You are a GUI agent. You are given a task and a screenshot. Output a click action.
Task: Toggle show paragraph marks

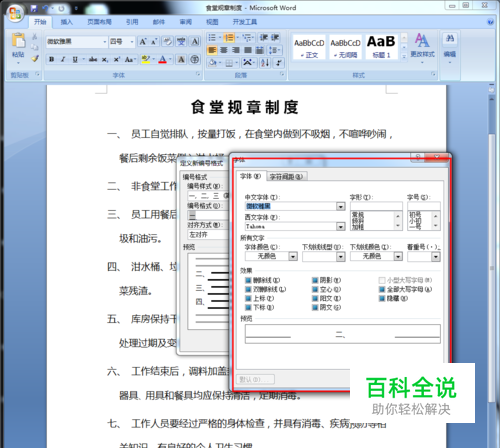(279, 62)
